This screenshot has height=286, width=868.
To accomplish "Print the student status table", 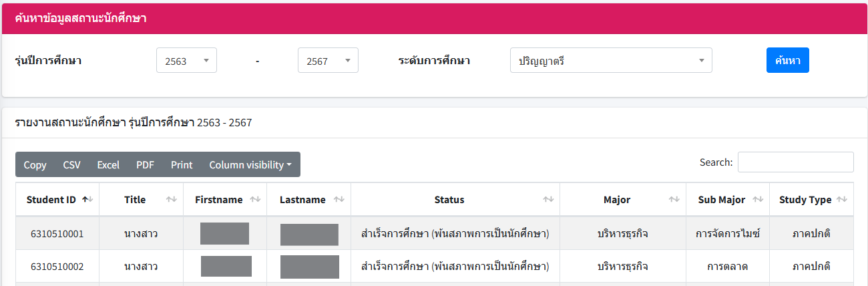I will 182,165.
